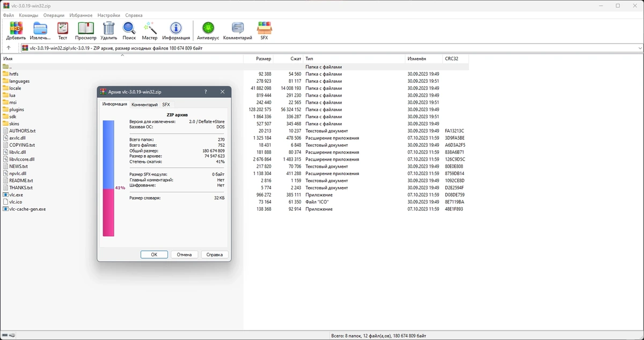Screen dimensions: 644x340
Task: Select the libvlccore.dll file row
Action: (x=235, y=159)
